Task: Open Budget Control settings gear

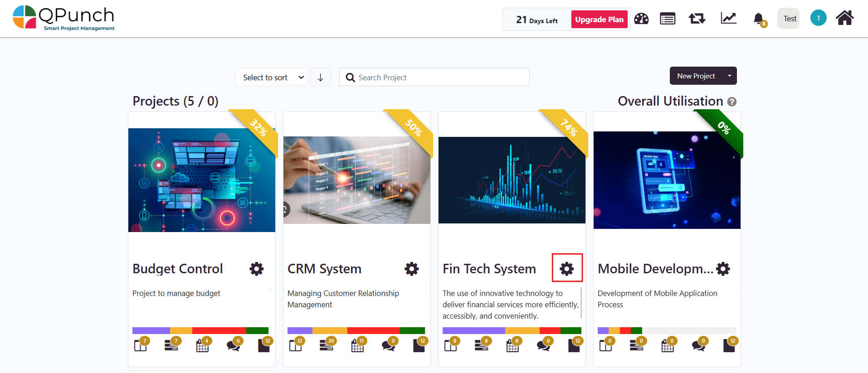Action: pyautogui.click(x=257, y=269)
